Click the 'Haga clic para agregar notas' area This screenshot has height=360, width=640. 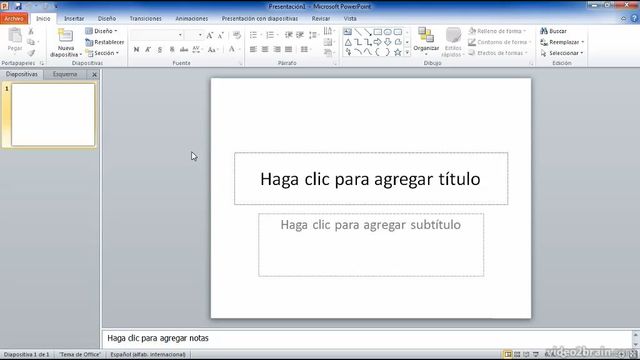pos(367,338)
